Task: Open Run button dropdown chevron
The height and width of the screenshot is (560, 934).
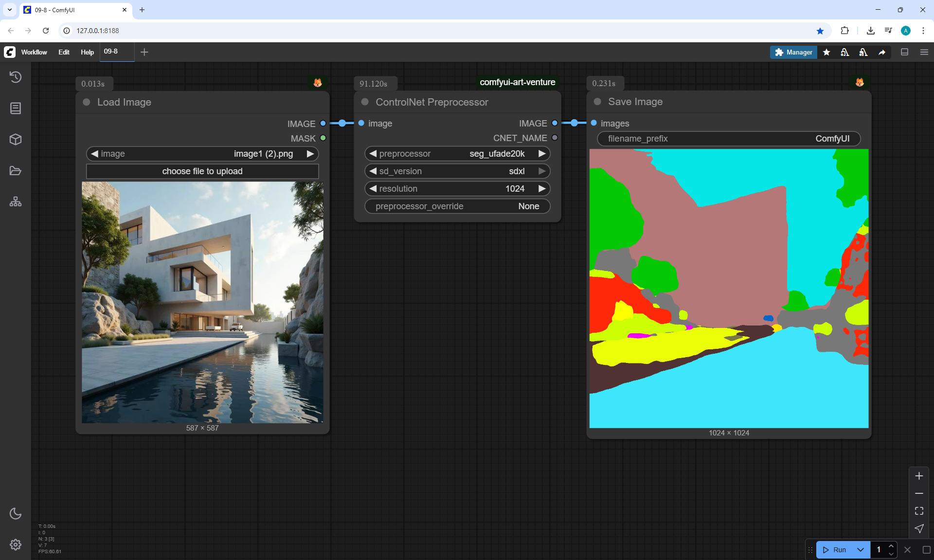Action: point(860,550)
